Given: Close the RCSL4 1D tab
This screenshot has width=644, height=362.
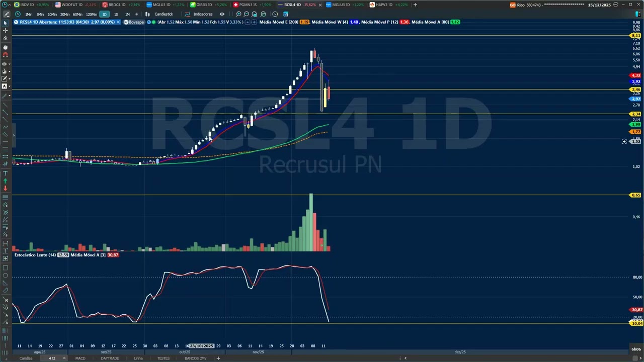Looking at the screenshot, I should (320, 5).
